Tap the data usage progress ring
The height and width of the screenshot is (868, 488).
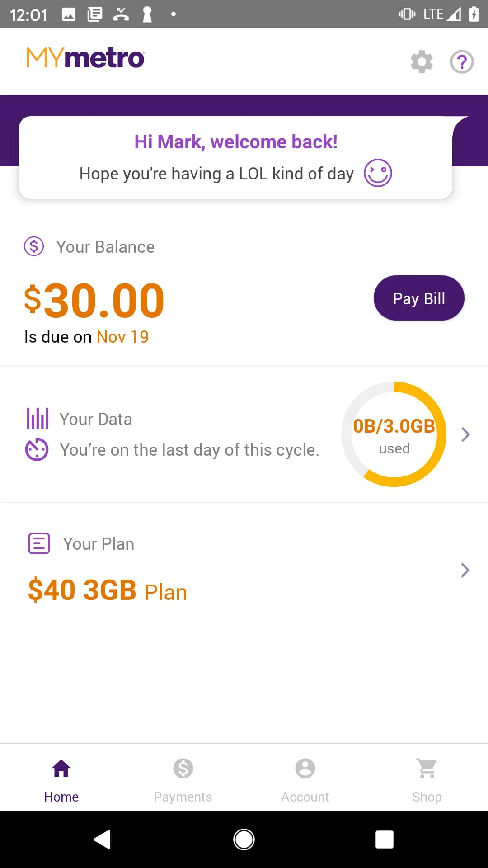(x=394, y=434)
